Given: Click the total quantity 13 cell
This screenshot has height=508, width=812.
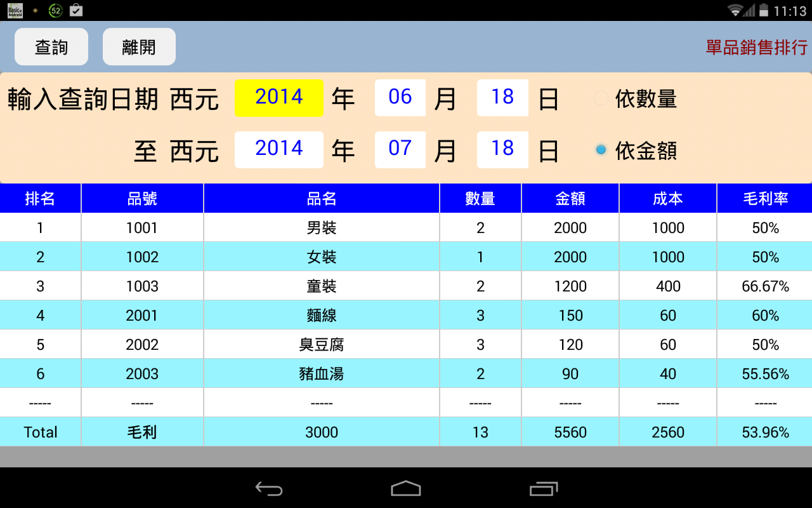Looking at the screenshot, I should coord(480,432).
